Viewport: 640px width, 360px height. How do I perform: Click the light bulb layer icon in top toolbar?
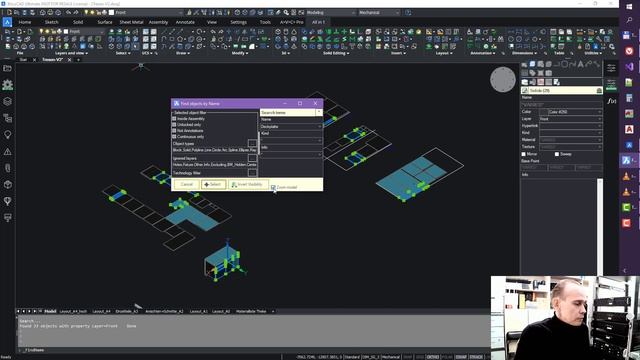point(86,13)
